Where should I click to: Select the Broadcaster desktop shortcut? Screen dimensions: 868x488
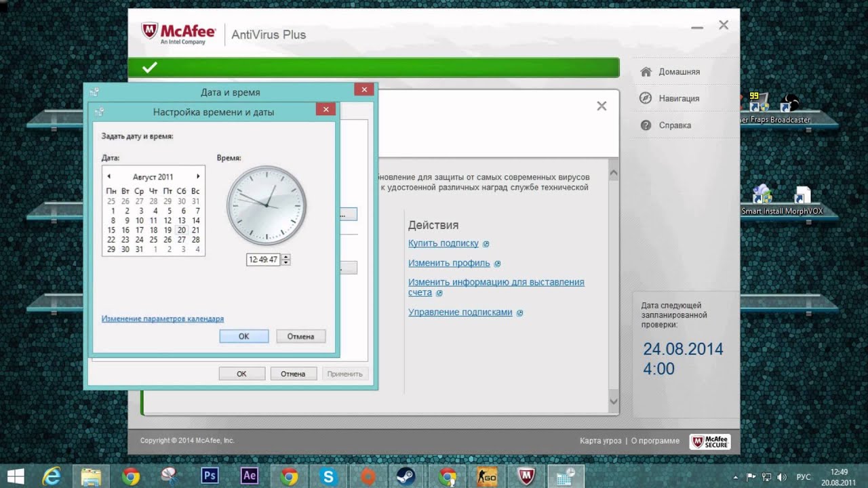(789, 108)
